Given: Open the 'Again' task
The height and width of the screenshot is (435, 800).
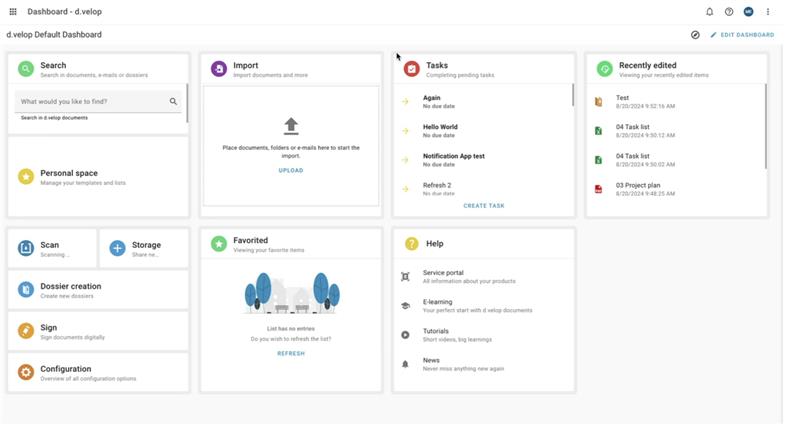Looking at the screenshot, I should click(484, 101).
